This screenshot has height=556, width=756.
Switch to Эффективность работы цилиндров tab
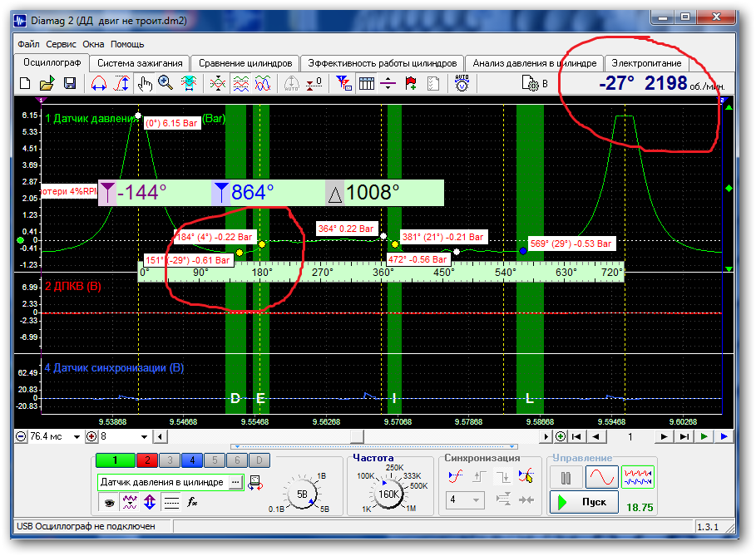point(382,63)
